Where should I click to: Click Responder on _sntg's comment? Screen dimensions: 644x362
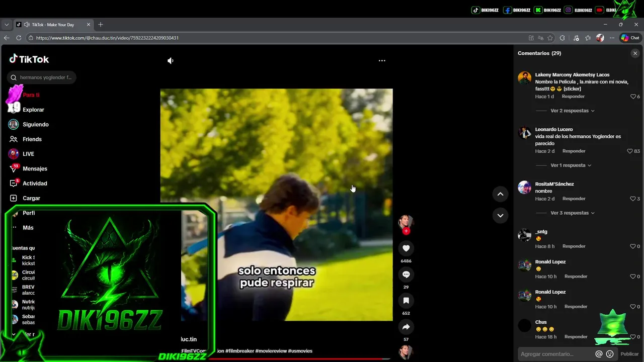click(x=574, y=246)
